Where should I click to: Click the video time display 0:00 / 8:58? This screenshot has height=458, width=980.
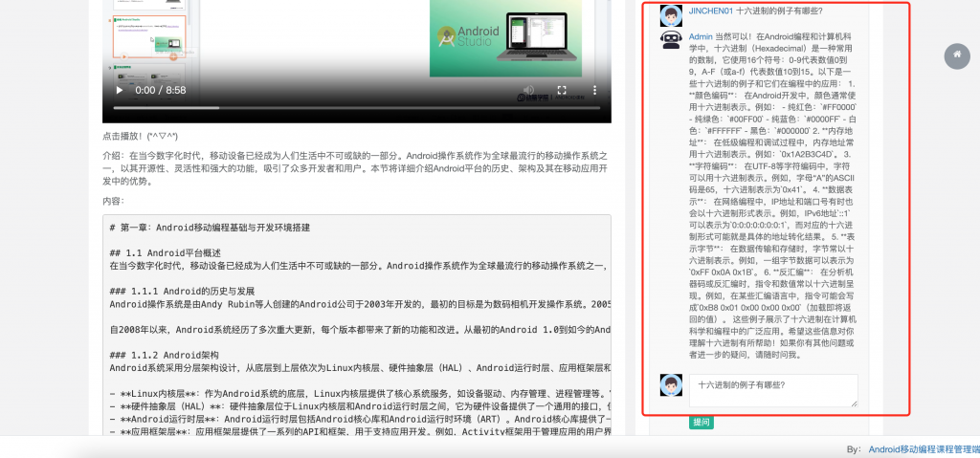(x=161, y=90)
